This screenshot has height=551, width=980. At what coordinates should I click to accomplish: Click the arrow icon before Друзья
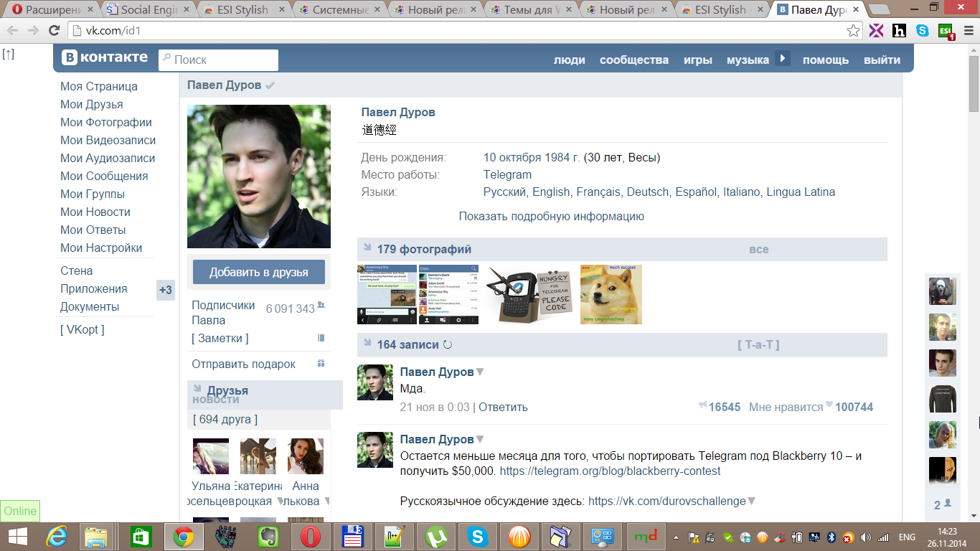[x=197, y=388]
